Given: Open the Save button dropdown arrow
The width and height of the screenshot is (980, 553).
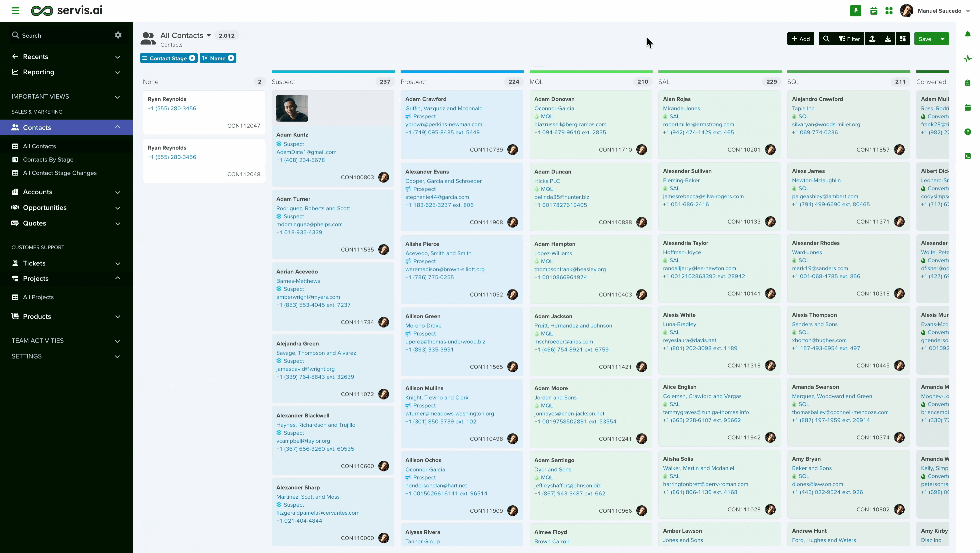Looking at the screenshot, I should tap(942, 39).
